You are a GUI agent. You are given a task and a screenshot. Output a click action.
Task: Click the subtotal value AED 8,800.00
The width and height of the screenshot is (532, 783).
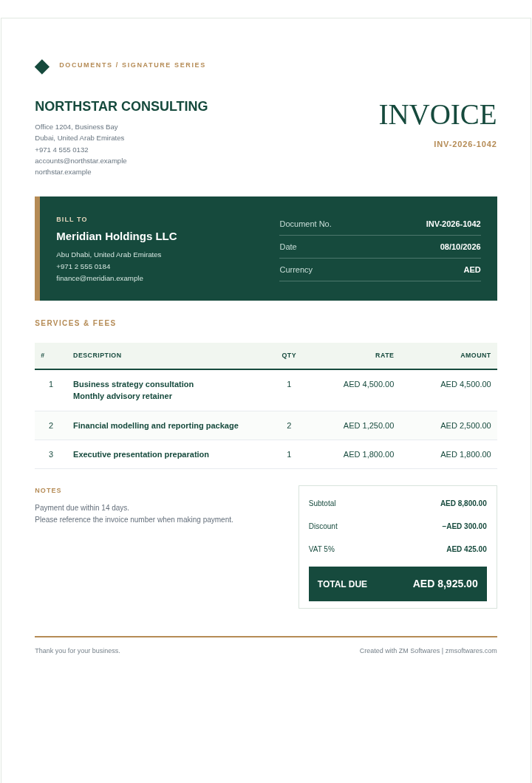point(463,503)
